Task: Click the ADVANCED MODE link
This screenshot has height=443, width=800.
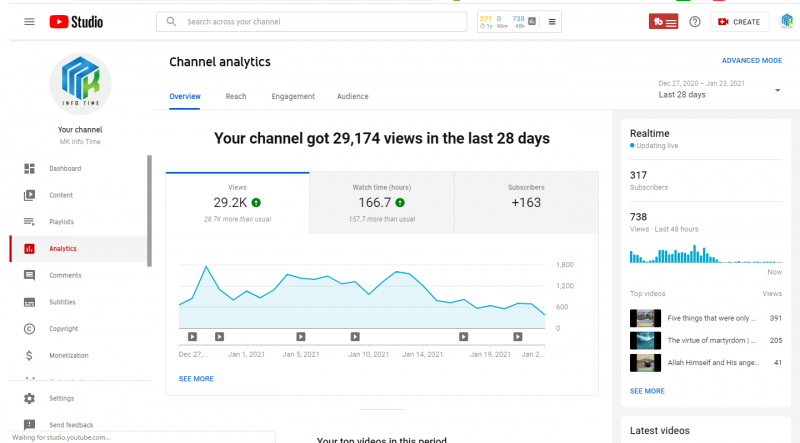Action: (x=751, y=61)
